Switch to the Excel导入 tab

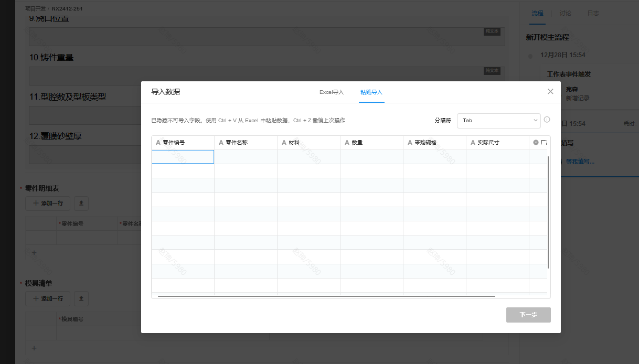[x=332, y=92]
